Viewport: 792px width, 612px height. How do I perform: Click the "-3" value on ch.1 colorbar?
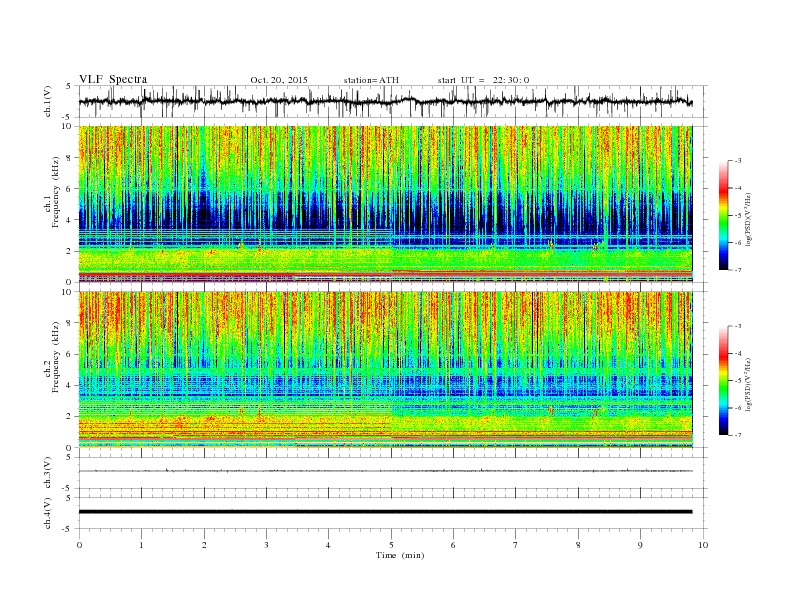[737, 161]
